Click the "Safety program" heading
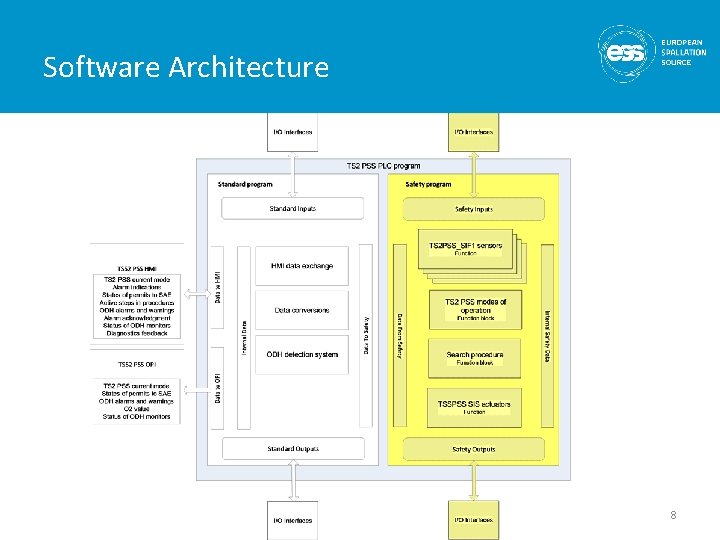This screenshot has width=720, height=540. tap(428, 185)
